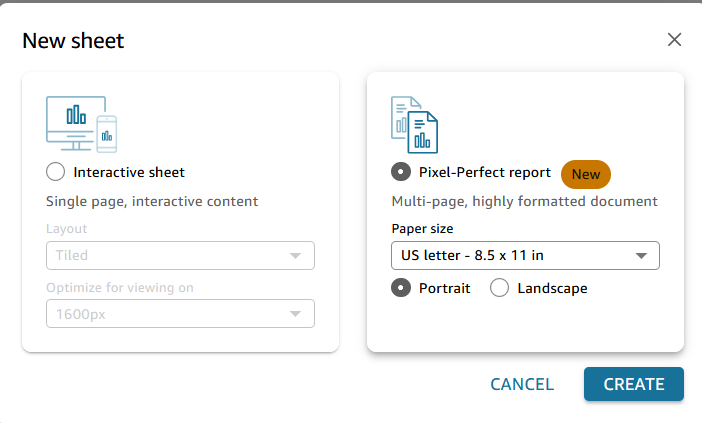Viewport: 702px width, 423px height.
Task: Click the CREATE button
Action: tap(634, 384)
